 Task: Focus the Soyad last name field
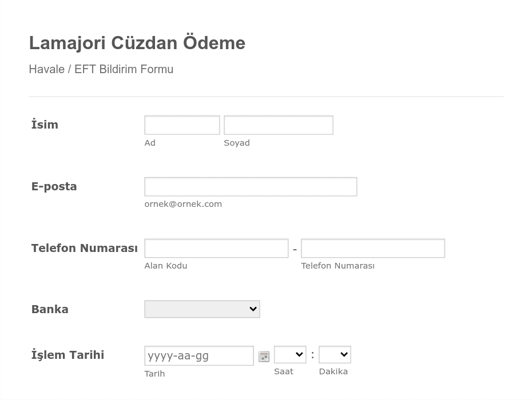279,125
